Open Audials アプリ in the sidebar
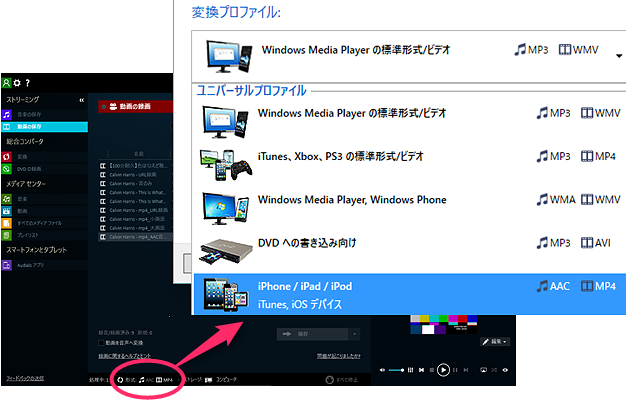Screen dimensions: 626x402 (x=44, y=265)
